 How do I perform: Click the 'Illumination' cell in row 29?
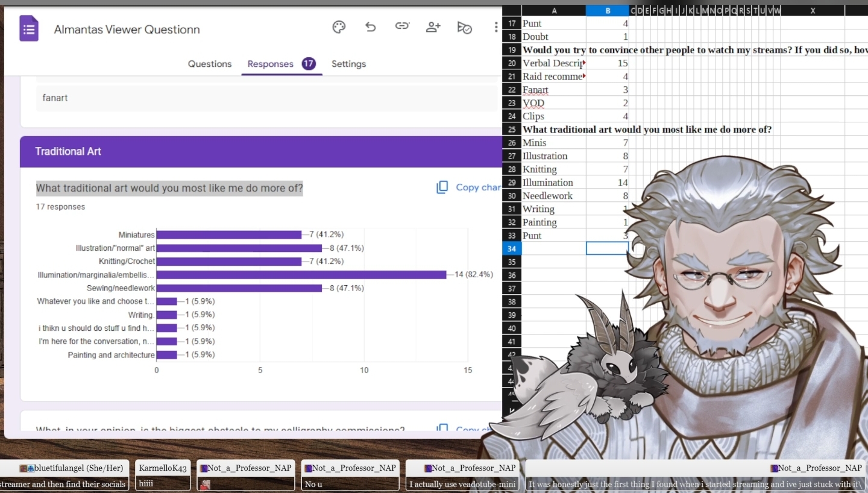tap(554, 183)
